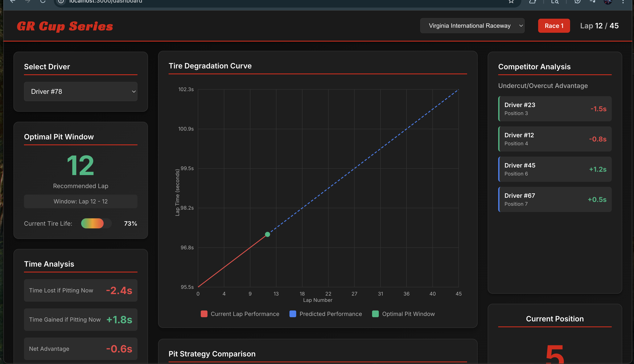
Task: Open the browser three-dot menu
Action: point(623,2)
